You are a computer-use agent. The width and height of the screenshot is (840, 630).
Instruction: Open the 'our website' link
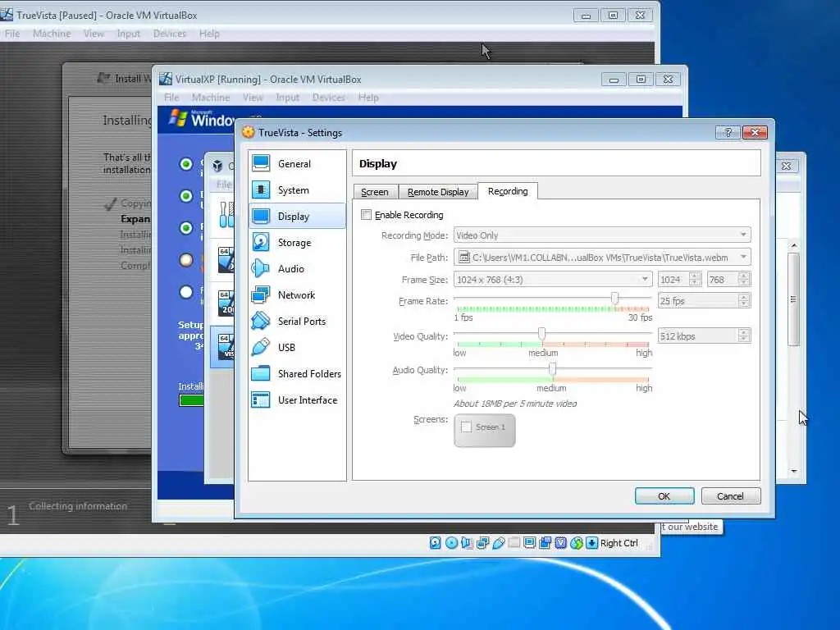coord(692,527)
